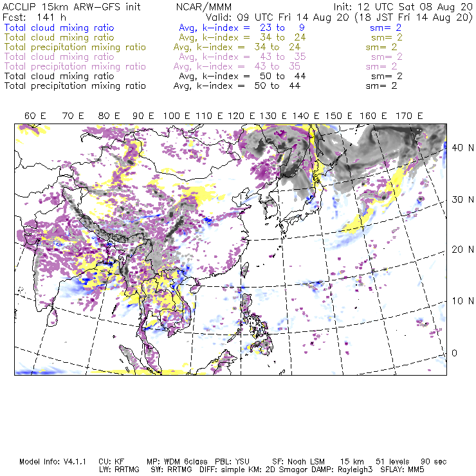Click the '170 E' longitude label
Image resolution: width=476 pixels, height=476 pixels.
pyautogui.click(x=409, y=116)
